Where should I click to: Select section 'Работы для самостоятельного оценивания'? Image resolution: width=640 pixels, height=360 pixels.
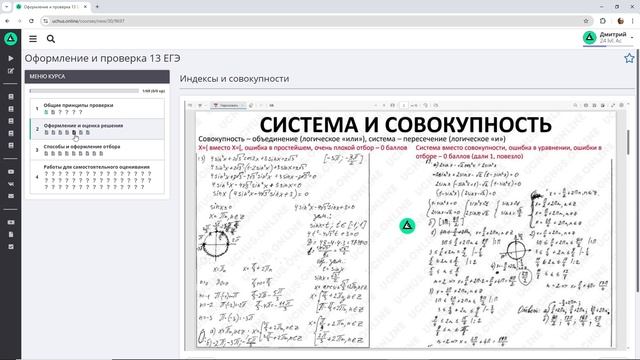click(x=96, y=167)
